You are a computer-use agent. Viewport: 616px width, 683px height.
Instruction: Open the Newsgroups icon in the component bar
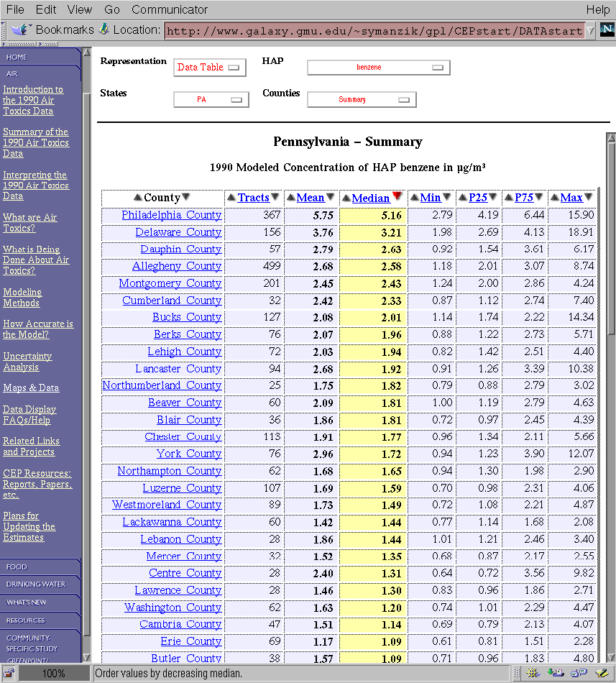578,673
